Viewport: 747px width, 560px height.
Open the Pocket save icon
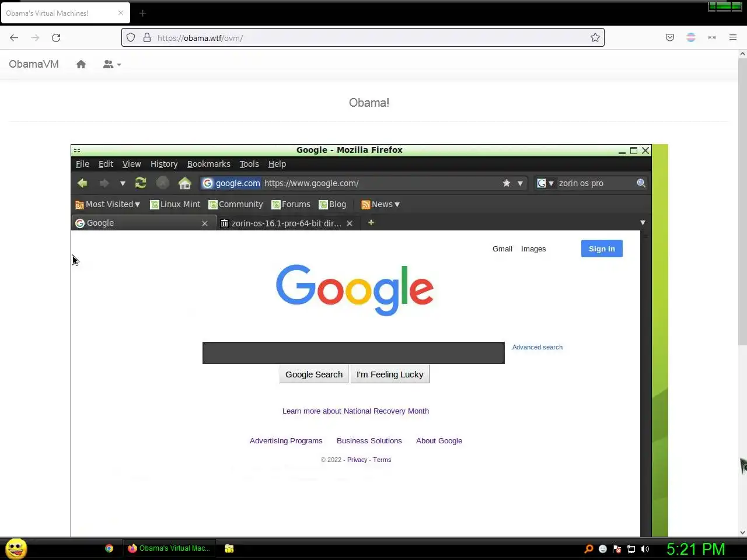[x=670, y=38]
